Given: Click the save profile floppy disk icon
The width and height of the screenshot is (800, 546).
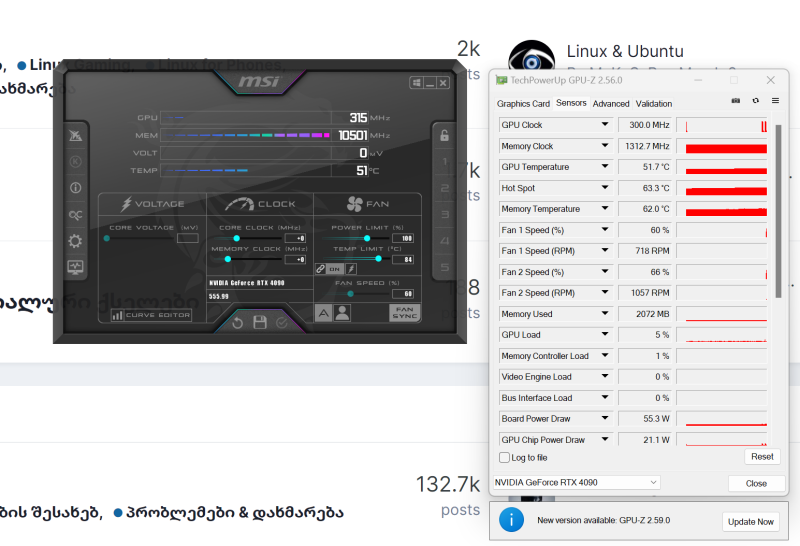Looking at the screenshot, I should tap(260, 322).
